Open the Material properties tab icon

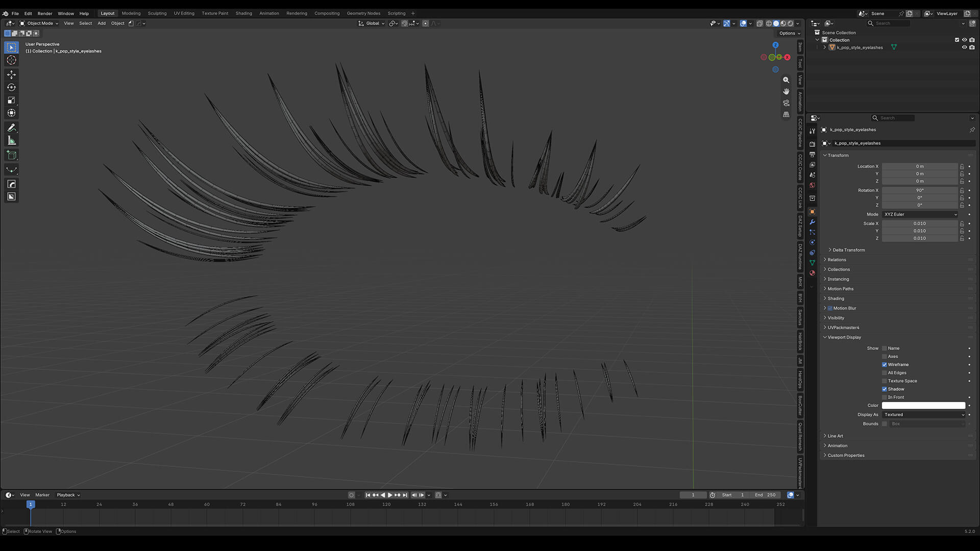pyautogui.click(x=812, y=273)
